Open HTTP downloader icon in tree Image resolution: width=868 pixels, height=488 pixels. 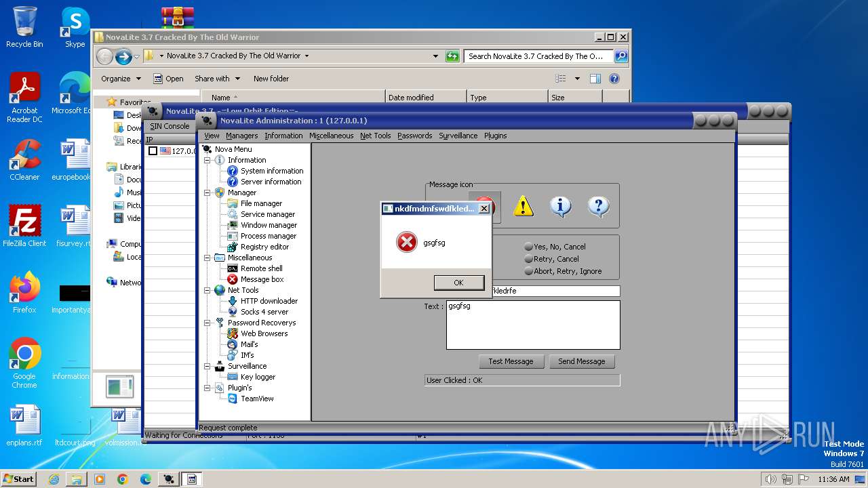click(x=233, y=301)
